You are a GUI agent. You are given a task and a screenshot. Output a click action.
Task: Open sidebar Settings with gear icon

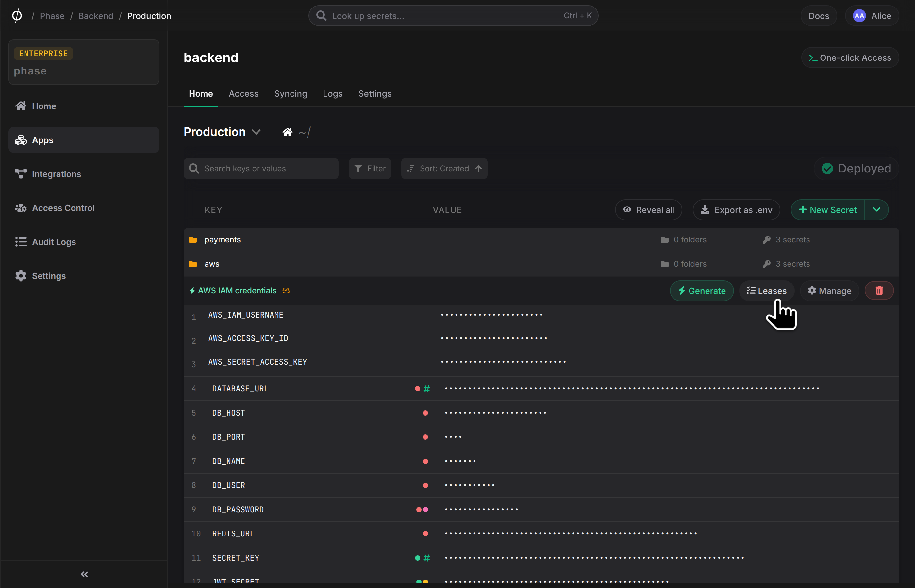click(x=84, y=276)
